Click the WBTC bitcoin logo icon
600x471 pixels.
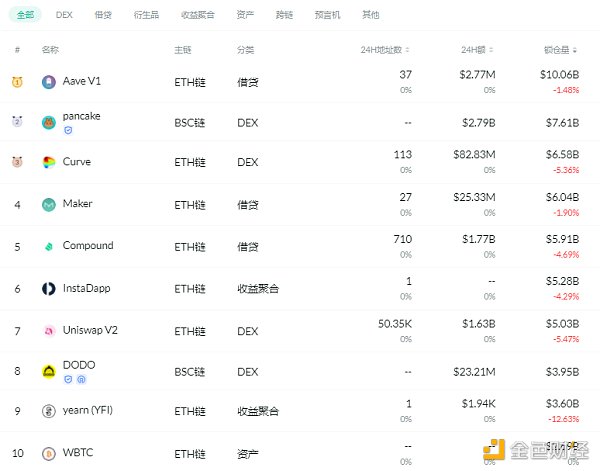(x=49, y=453)
